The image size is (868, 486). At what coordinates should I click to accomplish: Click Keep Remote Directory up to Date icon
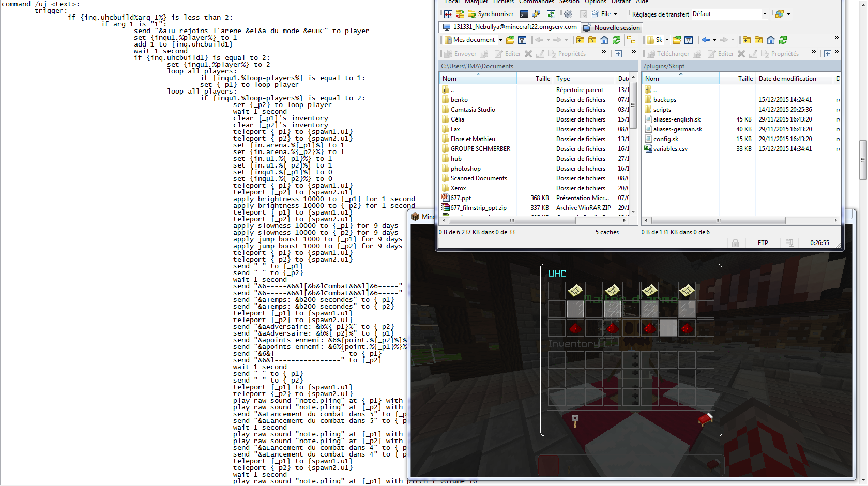coord(551,14)
